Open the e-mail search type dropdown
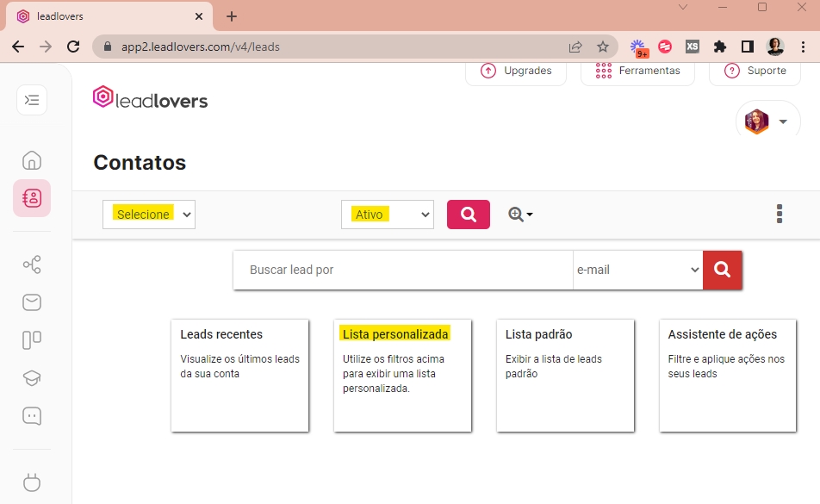The width and height of the screenshot is (820, 504). click(x=637, y=270)
